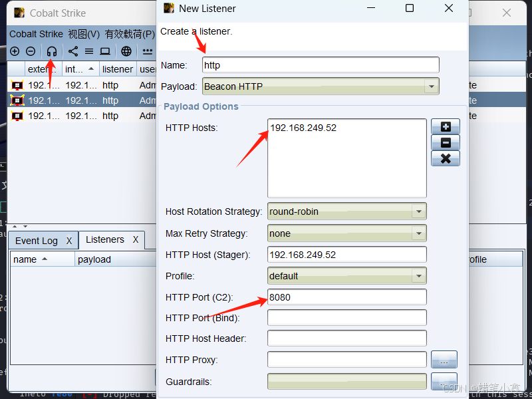The width and height of the screenshot is (532, 399).
Task: Select the highlighted session row in sessions table
Action: click(x=81, y=100)
